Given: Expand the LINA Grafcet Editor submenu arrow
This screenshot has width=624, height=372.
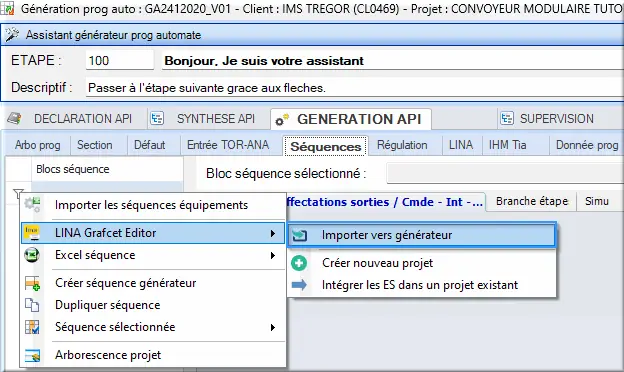Looking at the screenshot, I should pos(273,233).
